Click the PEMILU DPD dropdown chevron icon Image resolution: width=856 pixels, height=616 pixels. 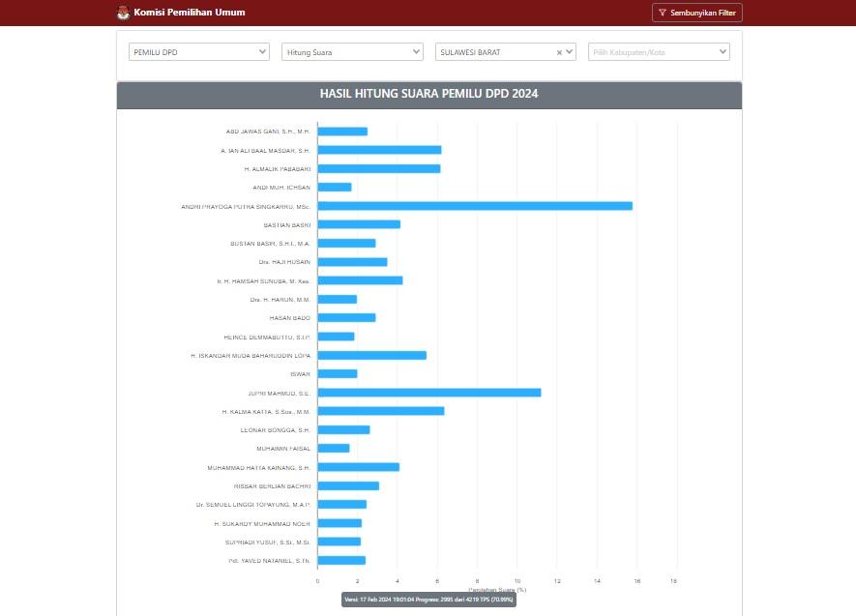(261, 51)
